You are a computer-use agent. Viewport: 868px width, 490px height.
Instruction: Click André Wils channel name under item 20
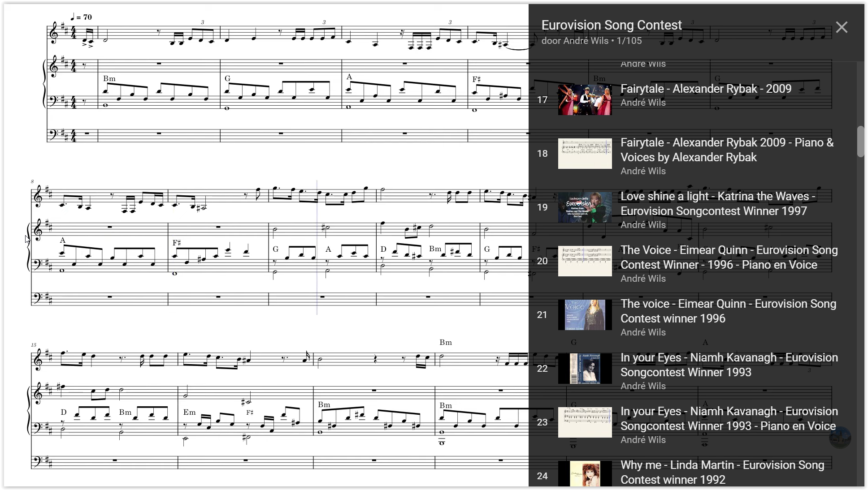643,279
